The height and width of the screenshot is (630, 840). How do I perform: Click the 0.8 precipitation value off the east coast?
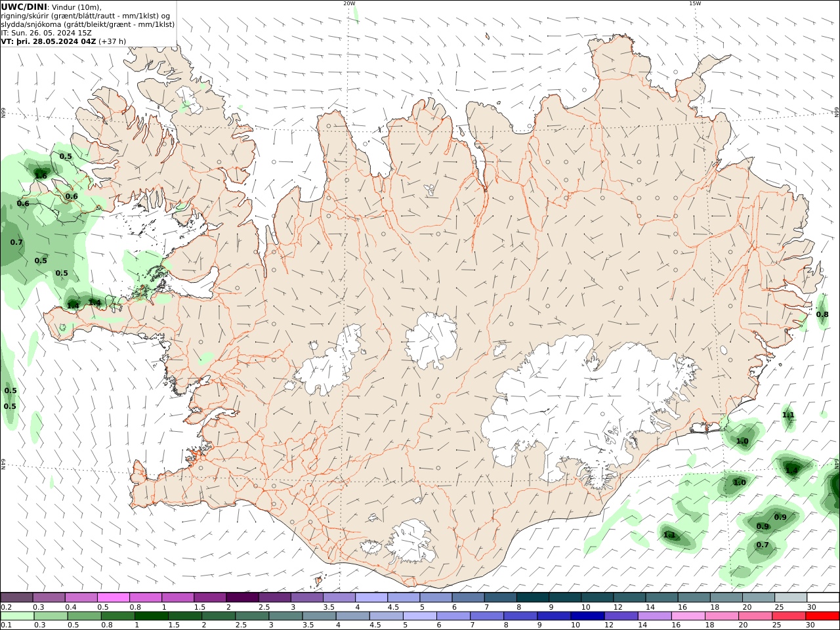822,315
